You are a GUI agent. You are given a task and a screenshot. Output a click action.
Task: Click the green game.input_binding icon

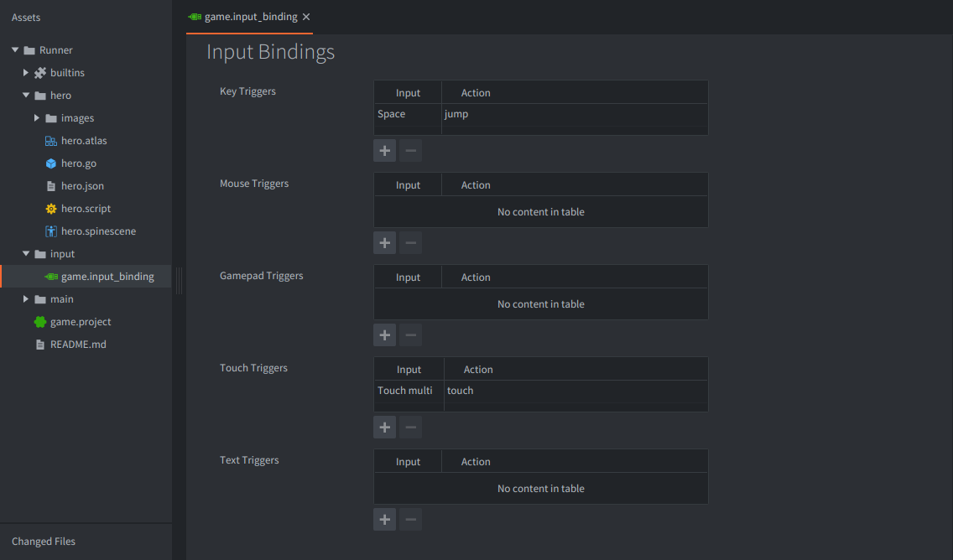[50, 275]
